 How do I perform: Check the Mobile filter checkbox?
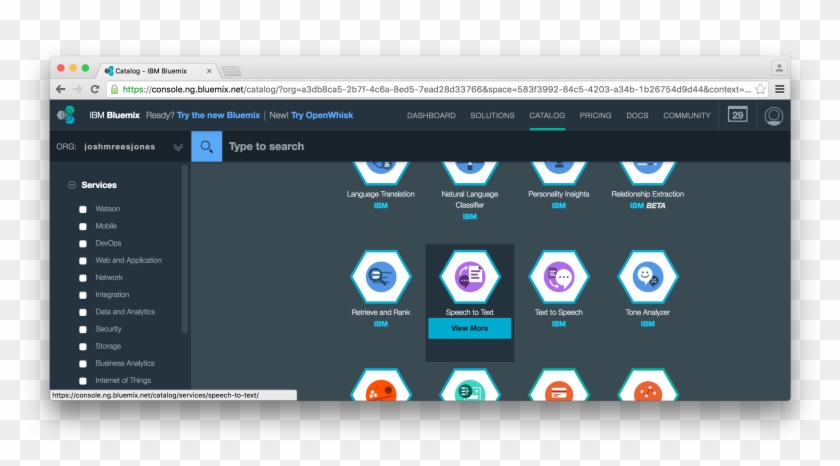coord(83,227)
